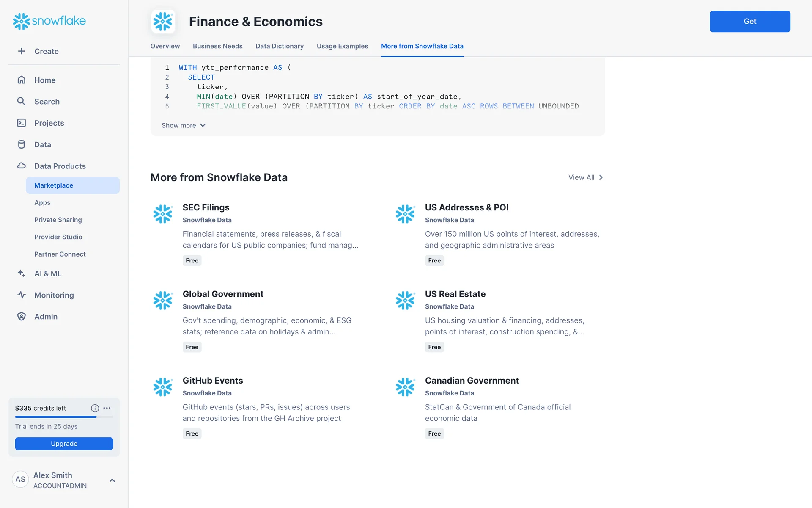Click the Monitoring pulse icon
Image resolution: width=812 pixels, height=508 pixels.
[22, 295]
